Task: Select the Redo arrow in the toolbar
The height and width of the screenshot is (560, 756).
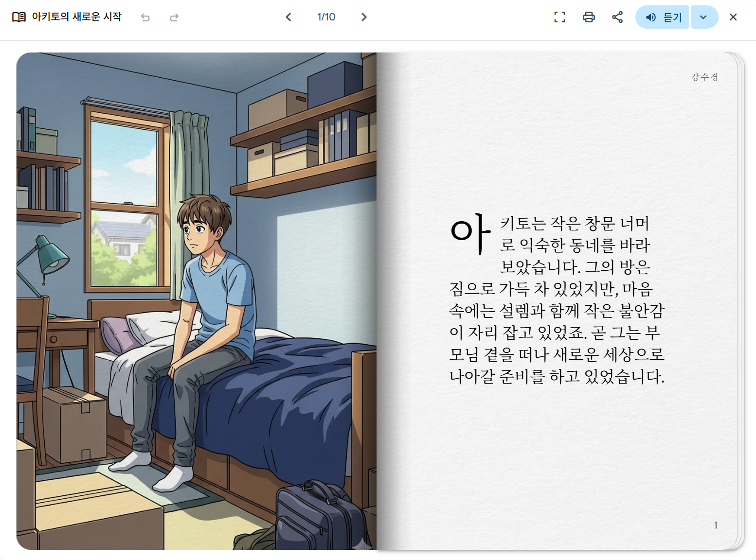Action: (x=174, y=17)
